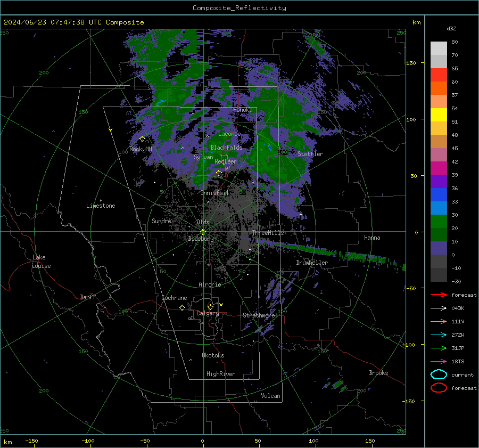This screenshot has width=479, height=448.
Task: Click the dBZ legend heading
Action: click(451, 29)
